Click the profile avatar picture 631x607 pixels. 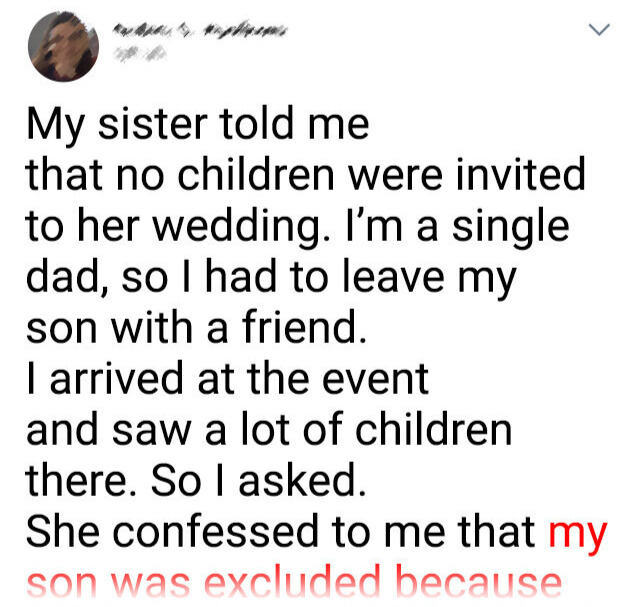tap(62, 51)
